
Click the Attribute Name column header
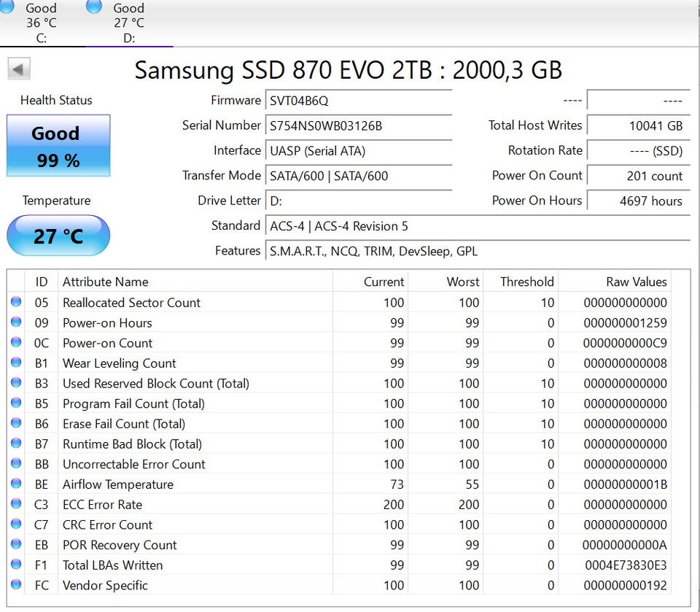(x=195, y=282)
